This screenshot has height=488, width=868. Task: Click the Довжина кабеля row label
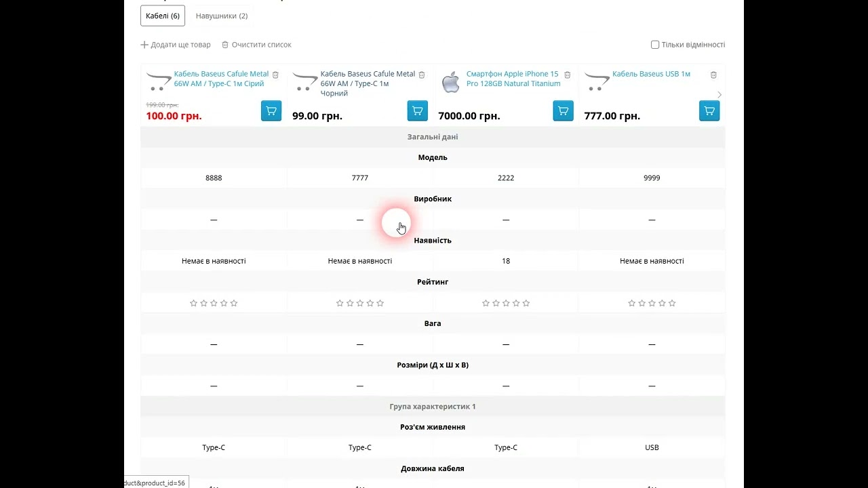[x=433, y=468]
